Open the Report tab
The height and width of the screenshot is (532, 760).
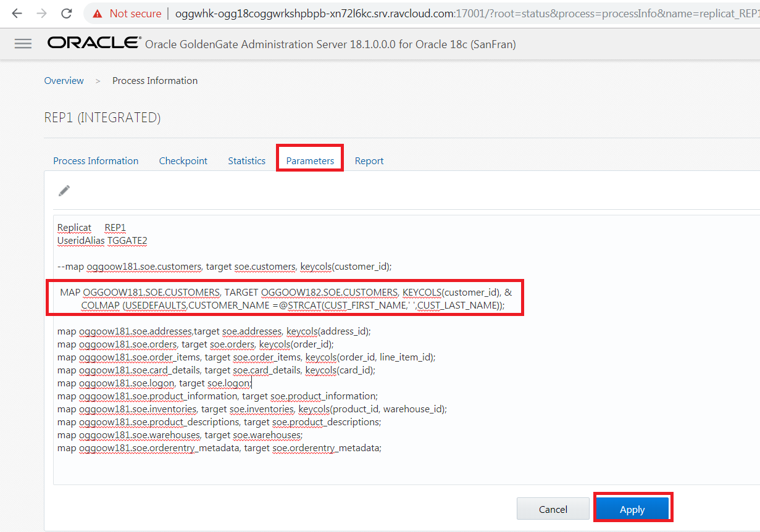(x=369, y=160)
